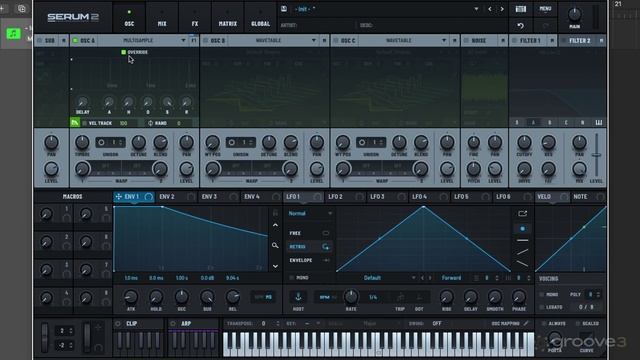Viewport: 640px width, 360px height.
Task: Save preset using the disk icon
Action: click(284, 9)
